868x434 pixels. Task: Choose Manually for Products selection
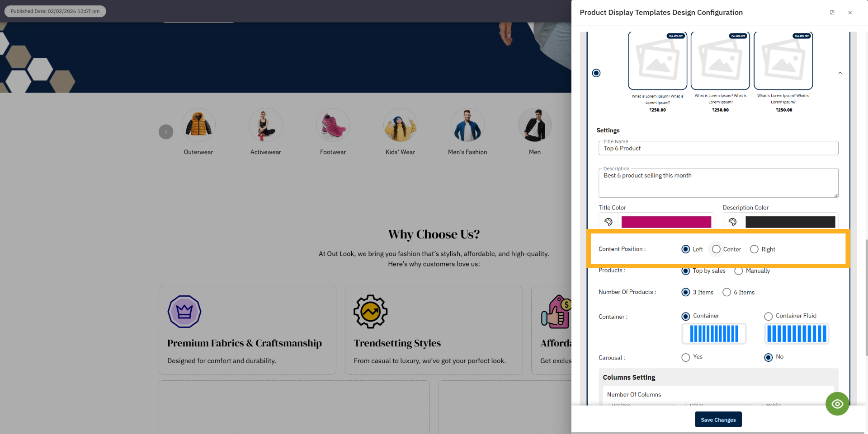click(x=739, y=271)
